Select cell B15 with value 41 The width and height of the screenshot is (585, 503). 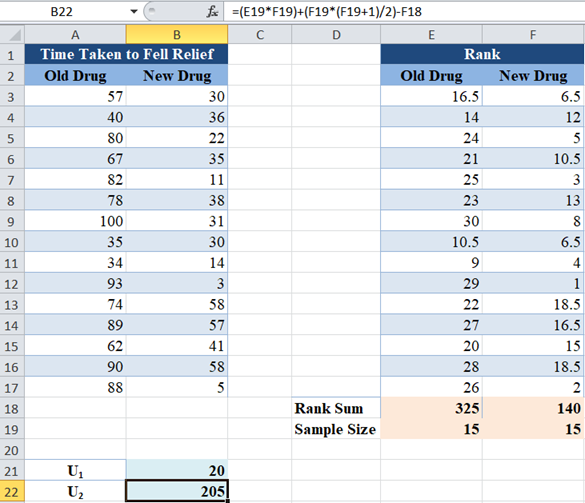(x=177, y=346)
